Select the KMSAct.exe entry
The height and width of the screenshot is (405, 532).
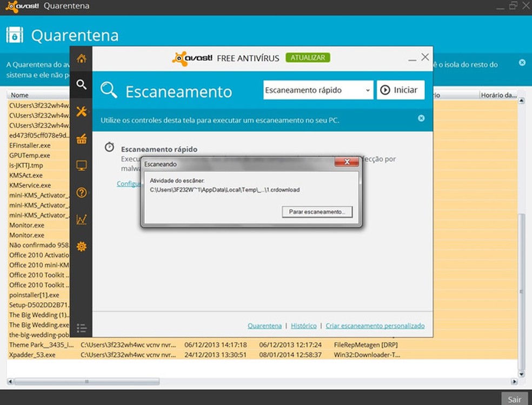point(26,175)
